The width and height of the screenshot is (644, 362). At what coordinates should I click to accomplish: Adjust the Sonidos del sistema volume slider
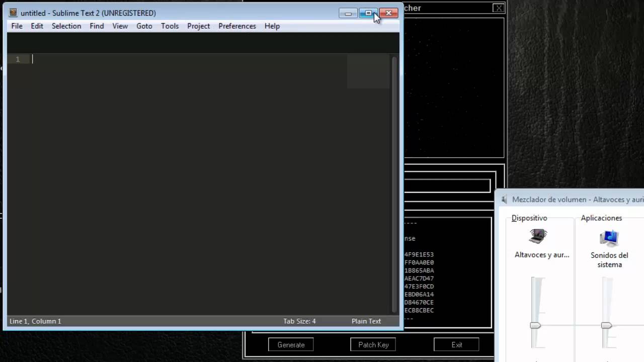pyautogui.click(x=606, y=325)
